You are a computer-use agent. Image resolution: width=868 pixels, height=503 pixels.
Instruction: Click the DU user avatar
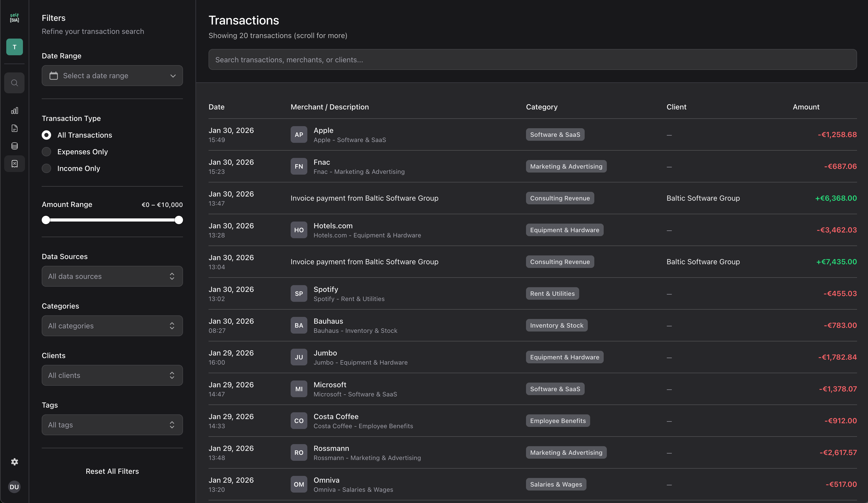coord(14,487)
